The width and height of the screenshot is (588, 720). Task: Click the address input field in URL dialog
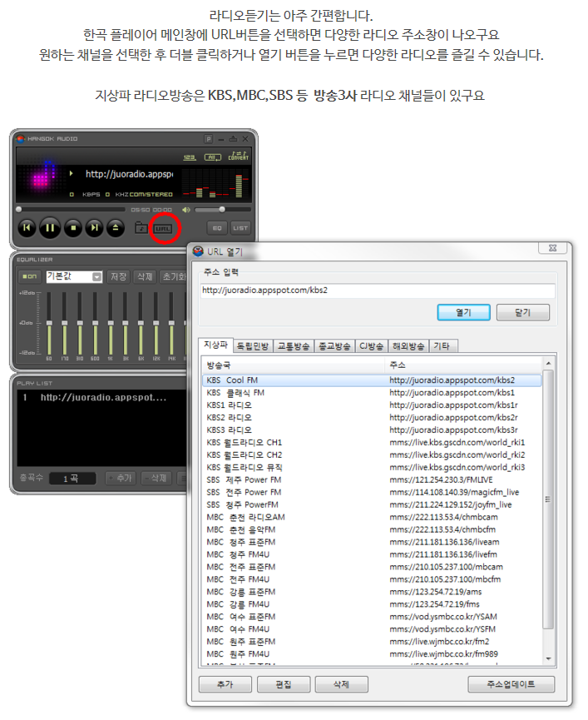tap(378, 290)
